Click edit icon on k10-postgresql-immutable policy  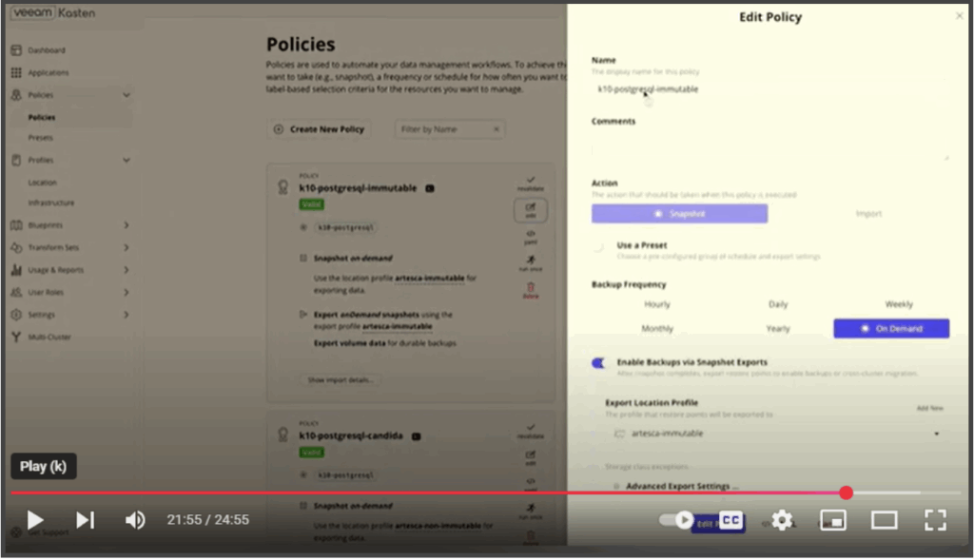(x=531, y=210)
